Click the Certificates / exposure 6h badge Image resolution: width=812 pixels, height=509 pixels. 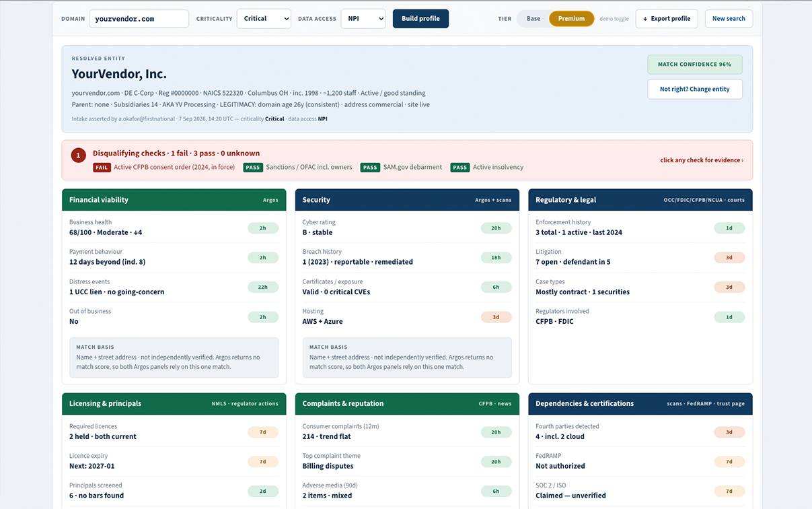coord(496,287)
